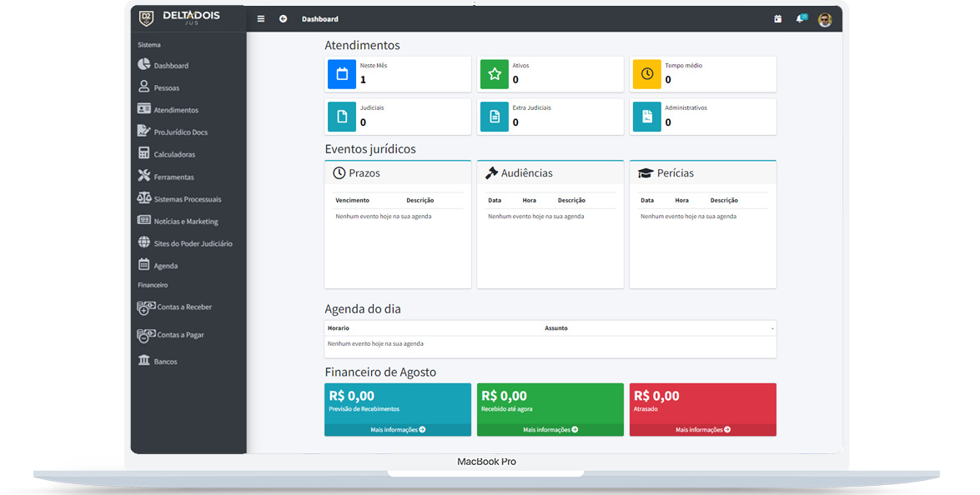This screenshot has height=495, width=980.
Task: Click the Judiciais document icon
Action: (342, 117)
